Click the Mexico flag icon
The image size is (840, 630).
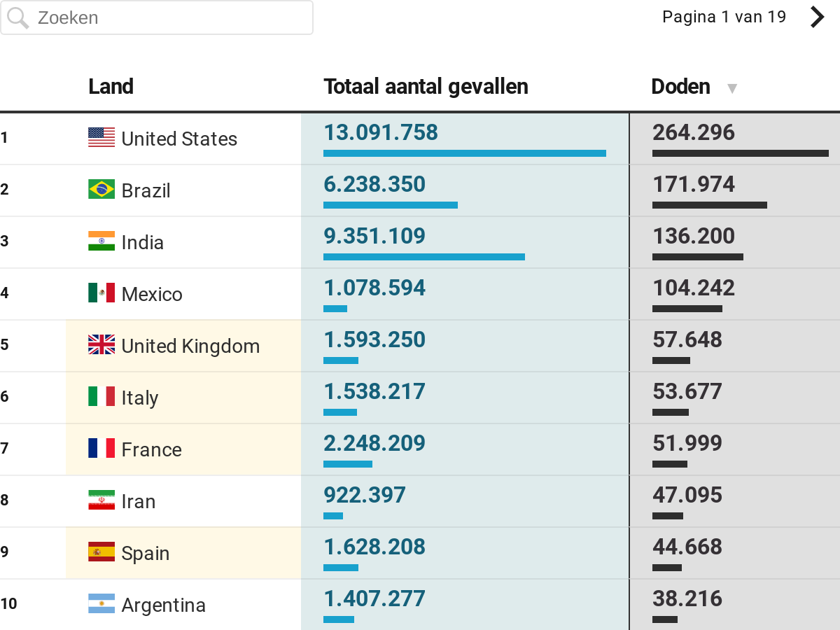click(x=101, y=293)
